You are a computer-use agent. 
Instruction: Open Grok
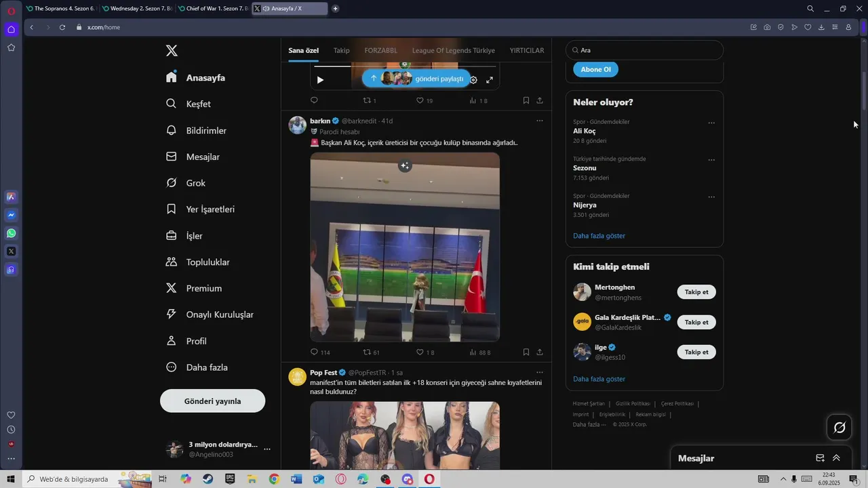point(186,183)
